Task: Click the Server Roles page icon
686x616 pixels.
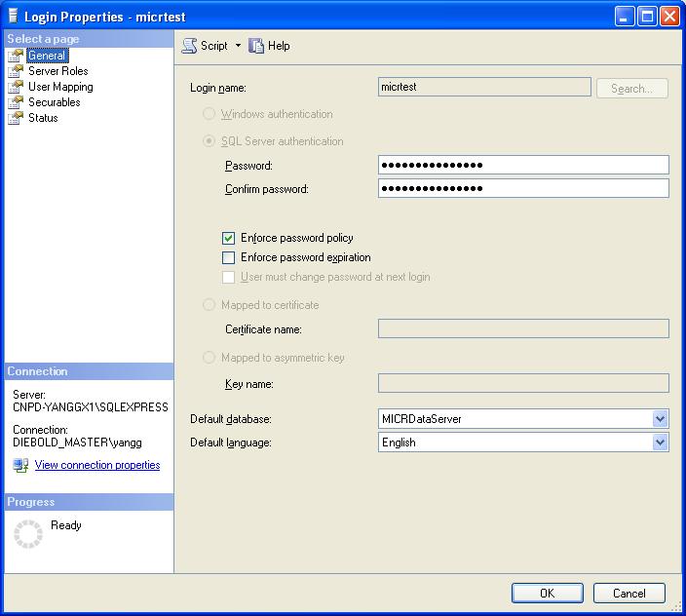Action: 15,71
